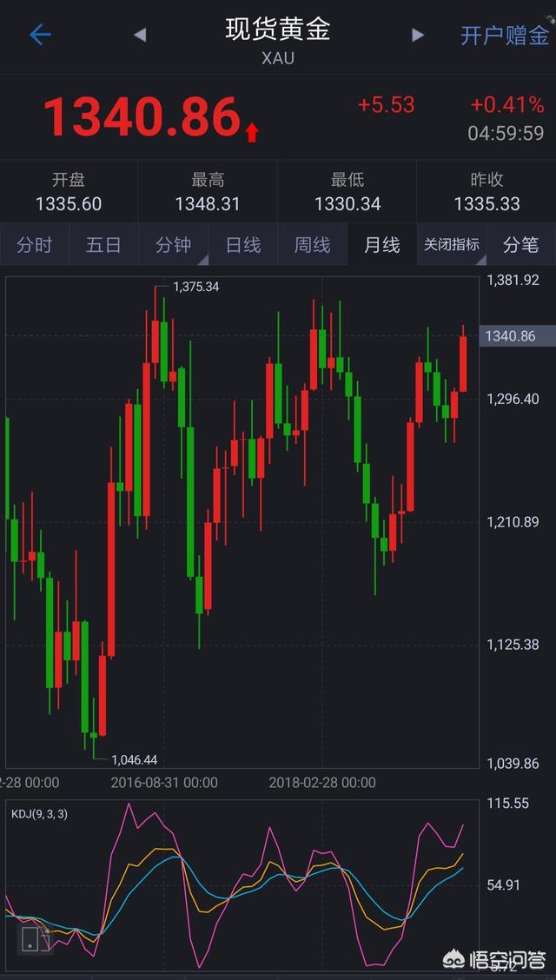
Task: Open the 开户赠金 link
Action: [x=504, y=36]
